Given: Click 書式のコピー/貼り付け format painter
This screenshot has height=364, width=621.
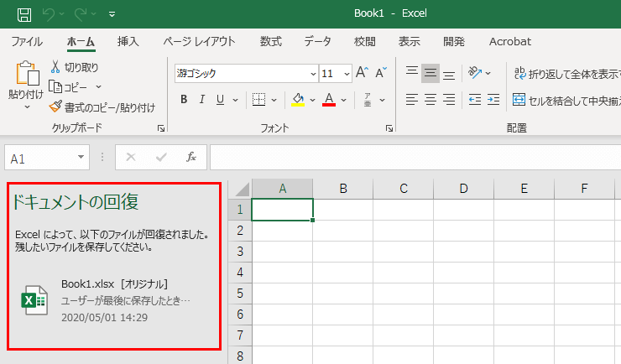Looking at the screenshot, I should click(x=102, y=107).
